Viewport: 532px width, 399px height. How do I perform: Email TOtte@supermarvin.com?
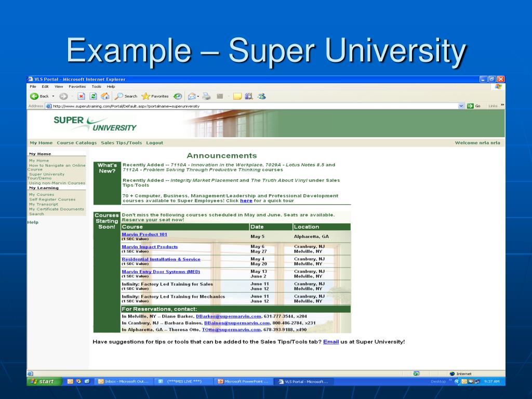point(231,330)
